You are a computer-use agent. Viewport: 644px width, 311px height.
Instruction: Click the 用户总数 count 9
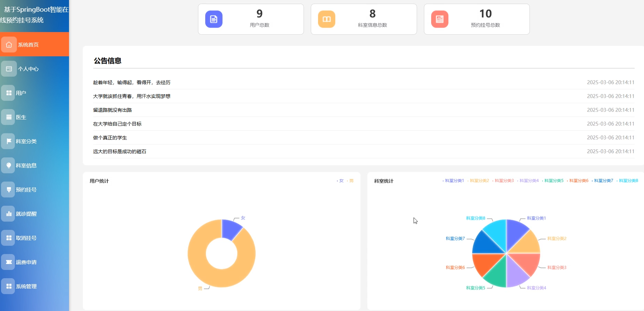(x=259, y=13)
